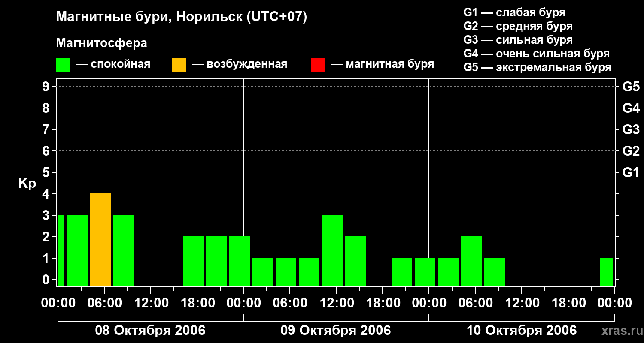Click the Kp axis title
644x343 pixels.
27,184
